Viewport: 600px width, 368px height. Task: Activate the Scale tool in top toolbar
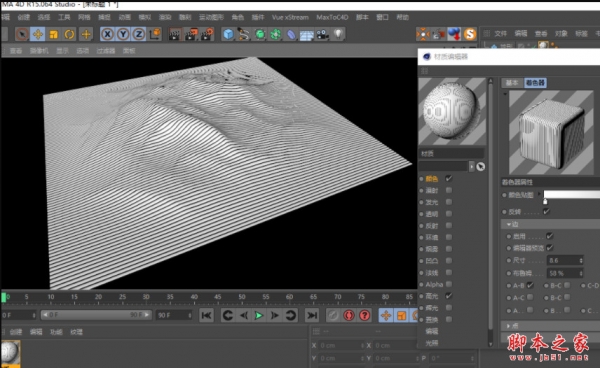coord(54,34)
